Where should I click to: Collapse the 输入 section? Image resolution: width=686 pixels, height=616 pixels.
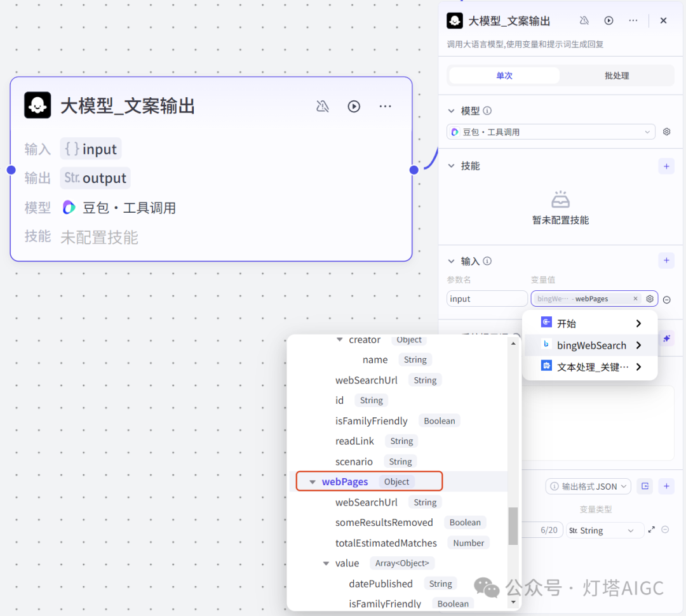[452, 261]
